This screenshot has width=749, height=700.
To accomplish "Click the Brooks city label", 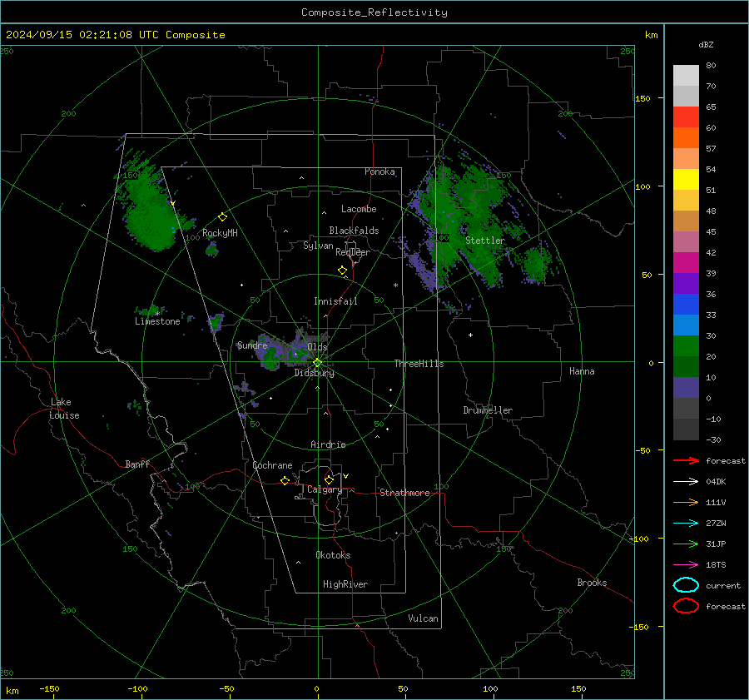I will click(x=592, y=583).
